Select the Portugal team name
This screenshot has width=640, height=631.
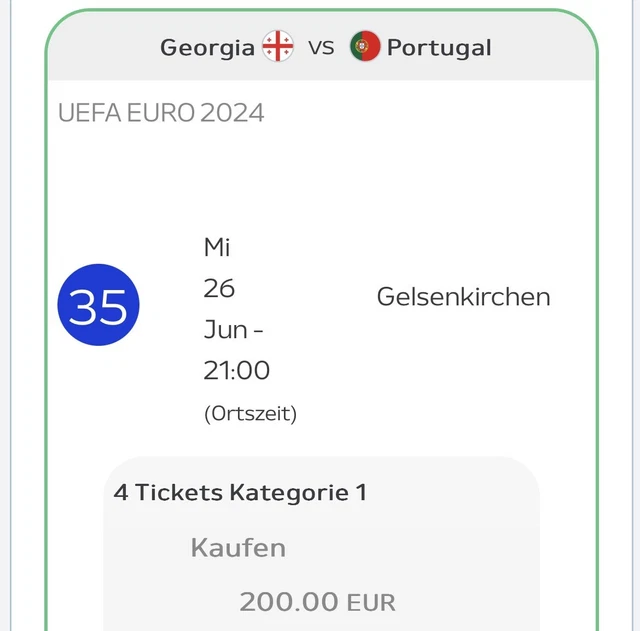coord(439,48)
